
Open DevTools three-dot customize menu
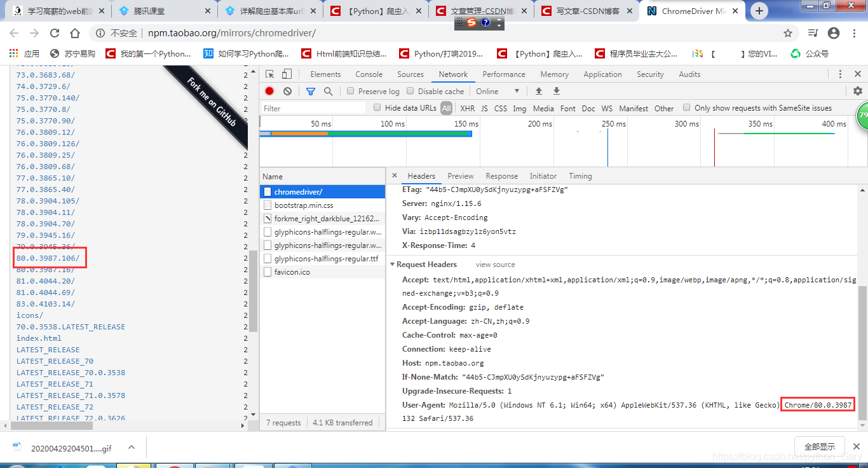(x=840, y=74)
